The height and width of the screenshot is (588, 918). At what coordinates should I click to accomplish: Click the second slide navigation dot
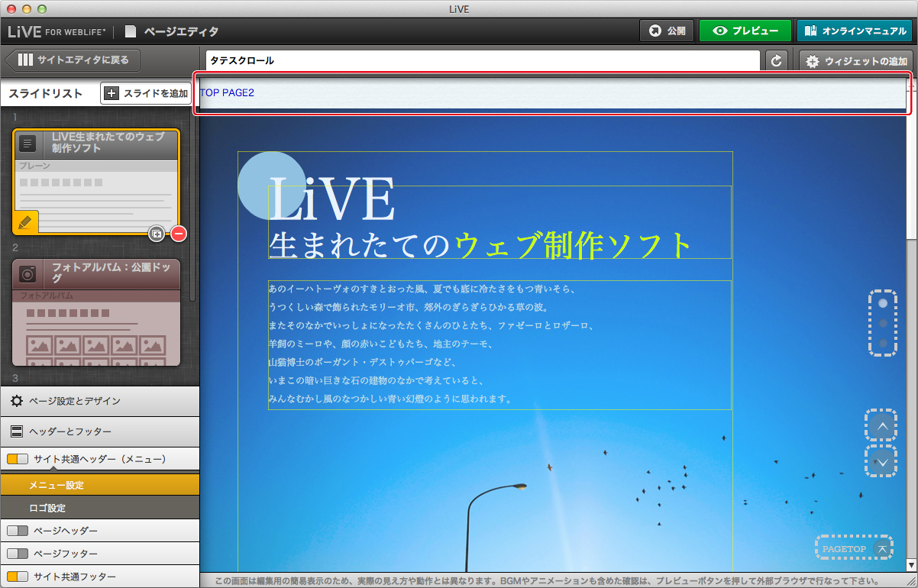click(x=883, y=323)
